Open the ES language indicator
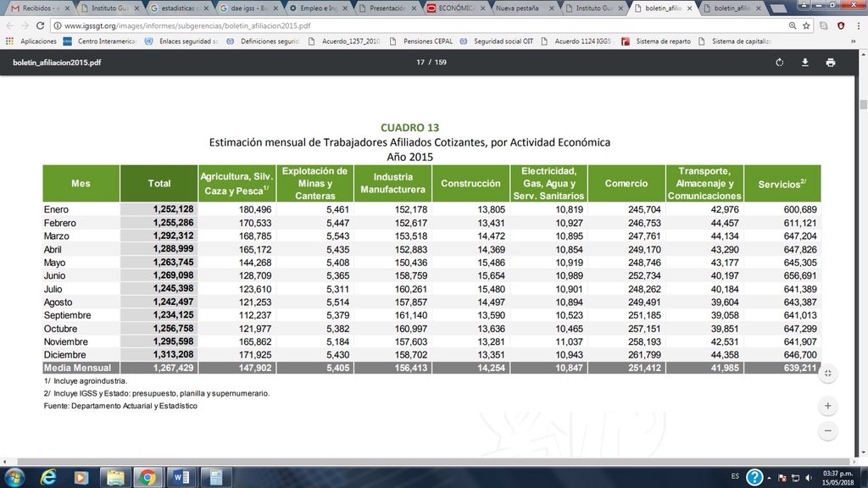This screenshot has width=868, height=488. tap(735, 476)
